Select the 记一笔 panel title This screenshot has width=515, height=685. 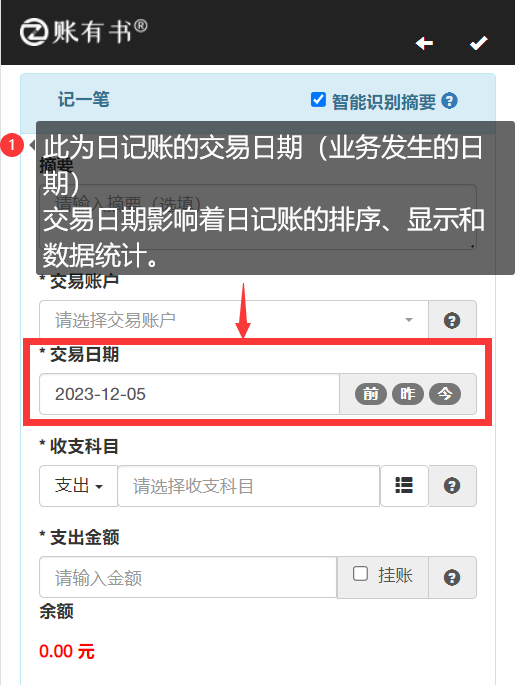coord(84,100)
